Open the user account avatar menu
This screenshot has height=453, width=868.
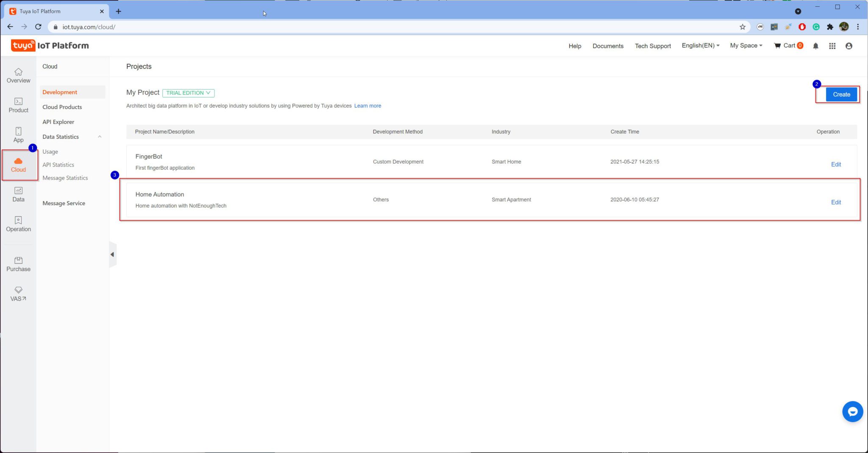tap(849, 46)
